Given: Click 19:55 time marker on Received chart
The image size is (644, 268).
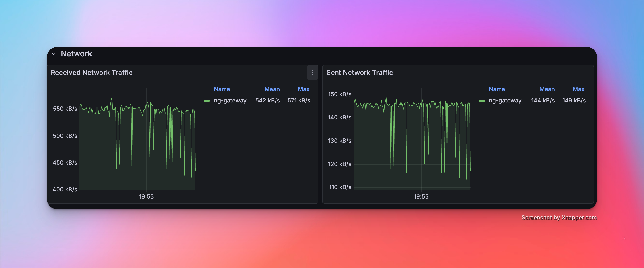Looking at the screenshot, I should pos(146,197).
